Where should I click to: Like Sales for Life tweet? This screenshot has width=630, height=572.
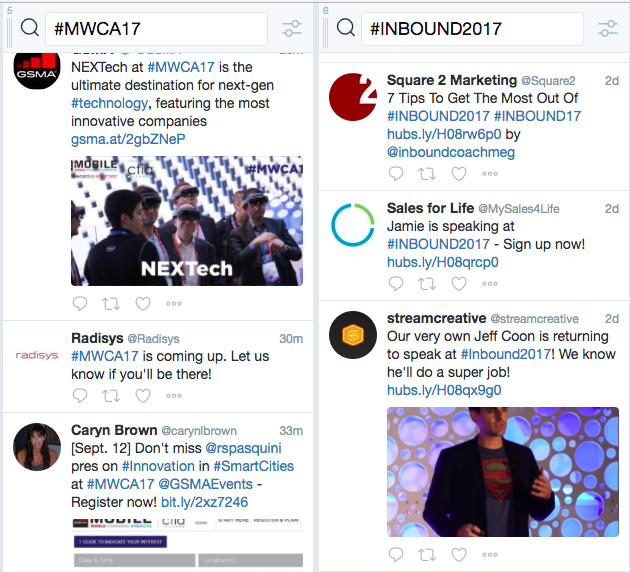(x=459, y=284)
